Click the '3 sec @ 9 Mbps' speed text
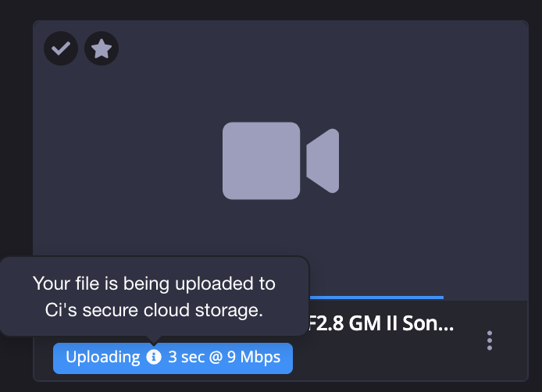 [x=224, y=357]
